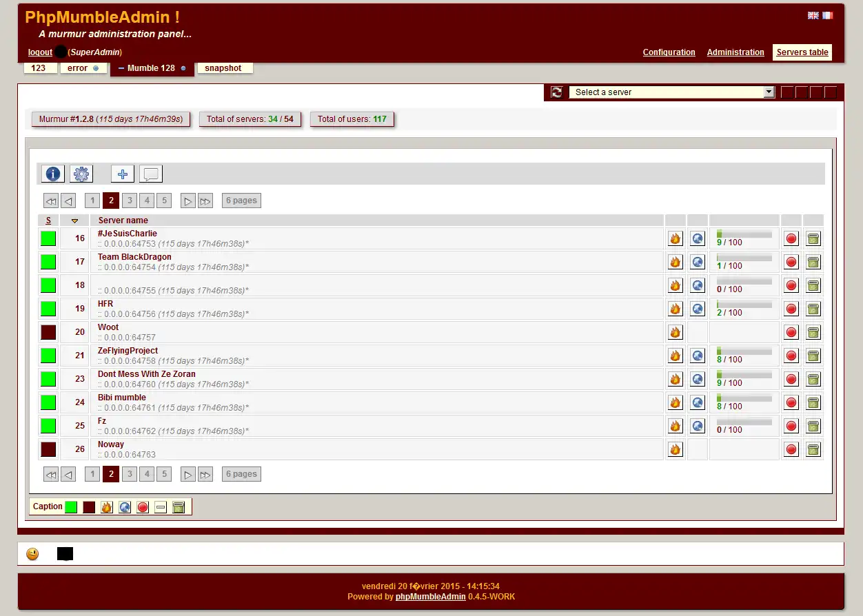Select the French flag language icon
This screenshot has height=616, width=863.
827,15
